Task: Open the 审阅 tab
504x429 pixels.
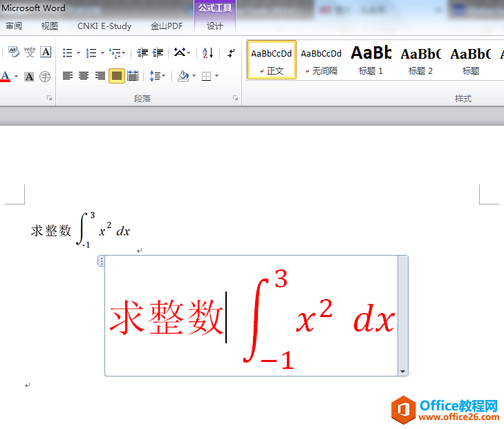Action: tap(14, 26)
